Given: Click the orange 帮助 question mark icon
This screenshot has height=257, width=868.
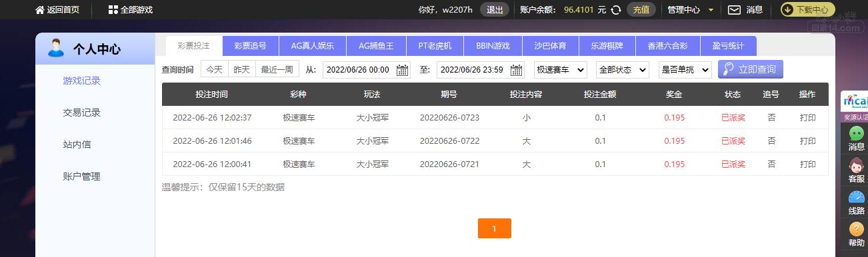Looking at the screenshot, I should pos(857,229).
